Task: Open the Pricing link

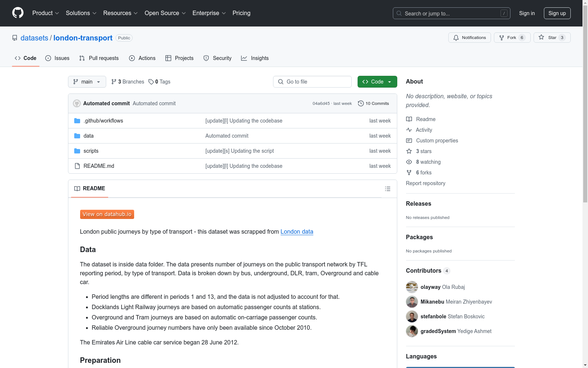Action: click(x=241, y=13)
